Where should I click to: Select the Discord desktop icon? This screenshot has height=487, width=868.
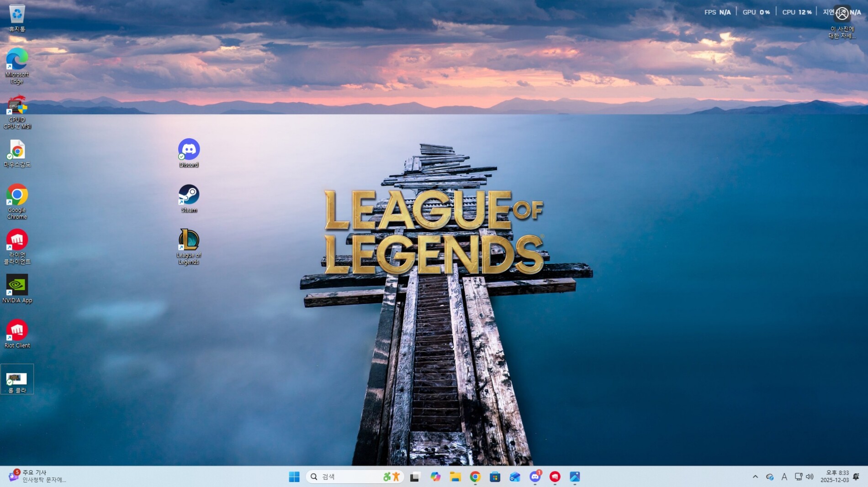pos(189,150)
